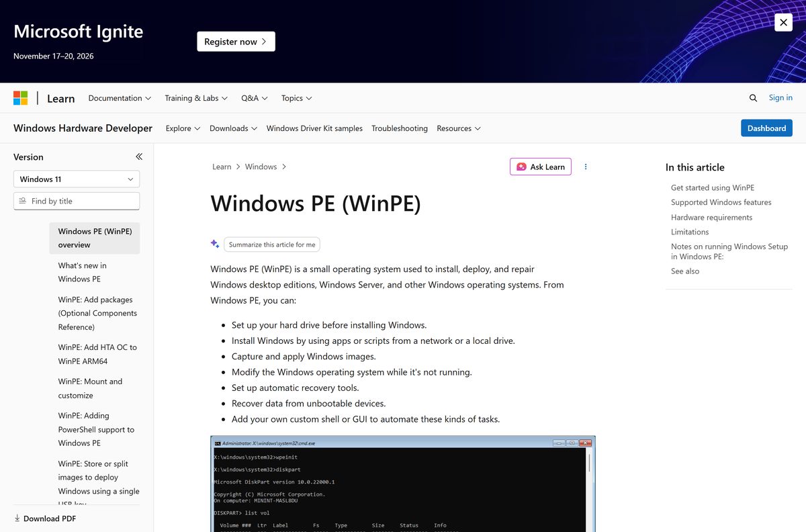Open the Learn home link in header

coord(60,99)
